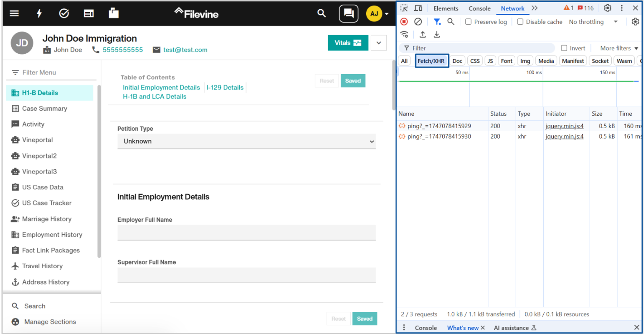Viewport: 644px width, 334px height.
Task: Jump to H-1B and LCA Details link
Action: point(154,96)
